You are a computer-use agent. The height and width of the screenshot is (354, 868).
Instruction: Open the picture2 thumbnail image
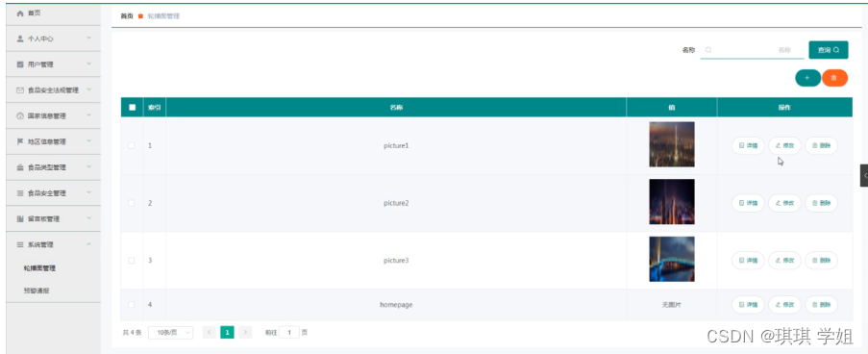coord(672,202)
